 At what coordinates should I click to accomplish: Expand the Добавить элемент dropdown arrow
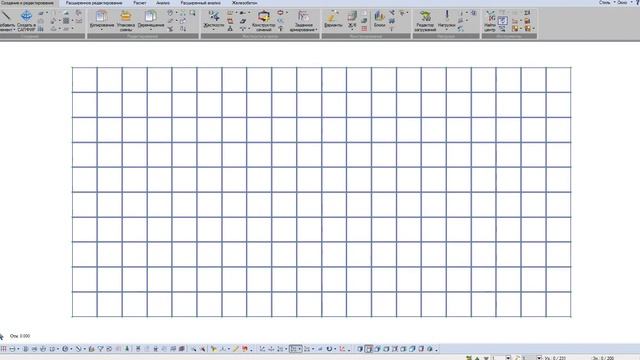point(14,30)
